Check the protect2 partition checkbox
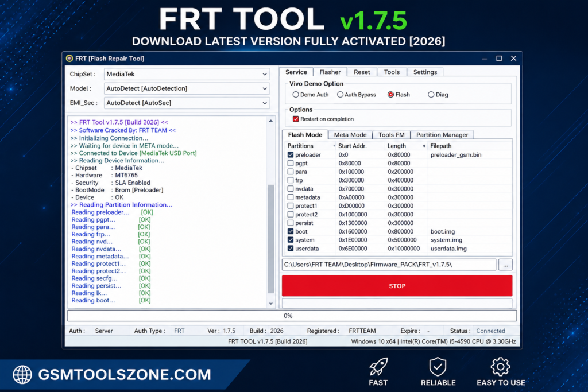 coord(291,214)
